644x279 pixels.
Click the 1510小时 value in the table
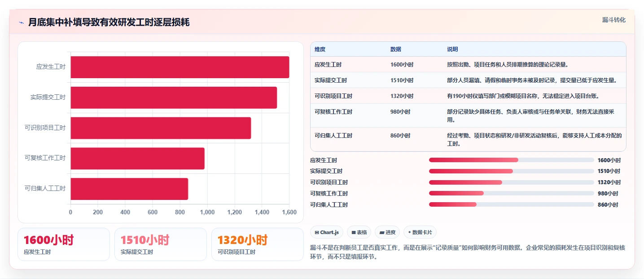[x=402, y=80]
